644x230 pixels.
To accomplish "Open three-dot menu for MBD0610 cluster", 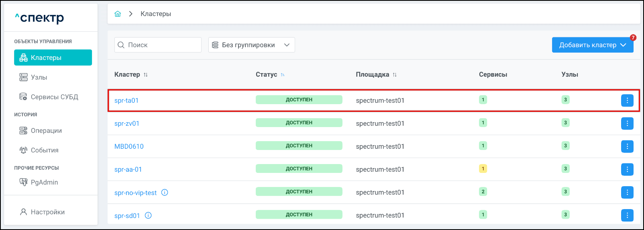I will [x=627, y=146].
